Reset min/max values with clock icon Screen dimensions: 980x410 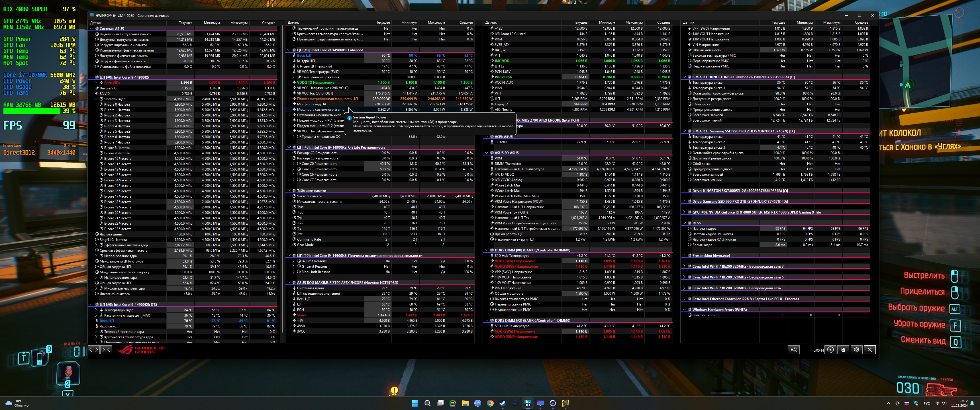pyautogui.click(x=830, y=350)
